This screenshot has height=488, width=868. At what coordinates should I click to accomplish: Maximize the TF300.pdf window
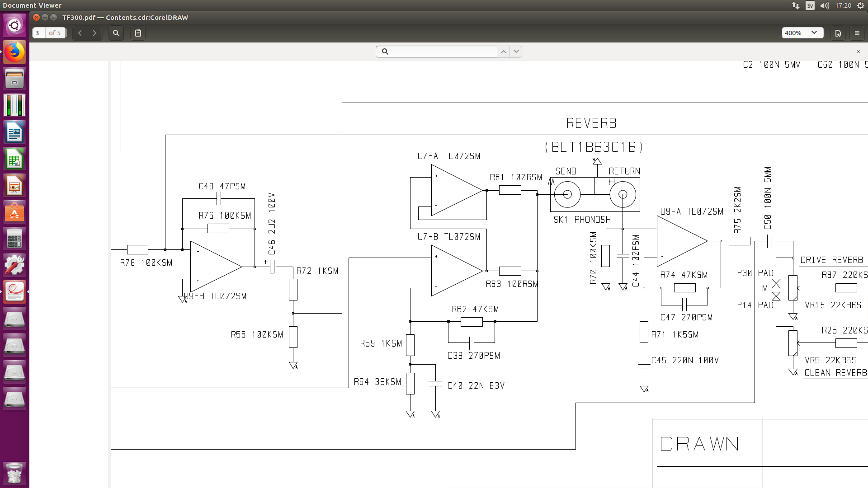53,18
